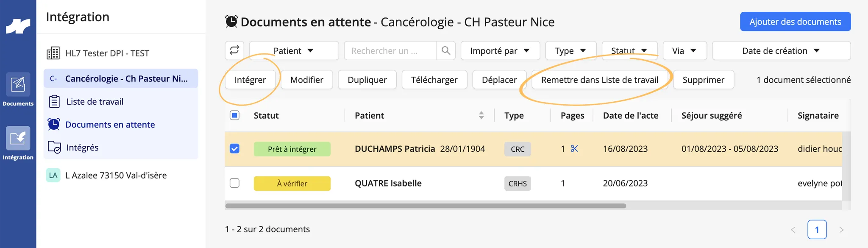Open the Intégration section in the sidebar
Screen dimensions: 868x248
(18, 143)
